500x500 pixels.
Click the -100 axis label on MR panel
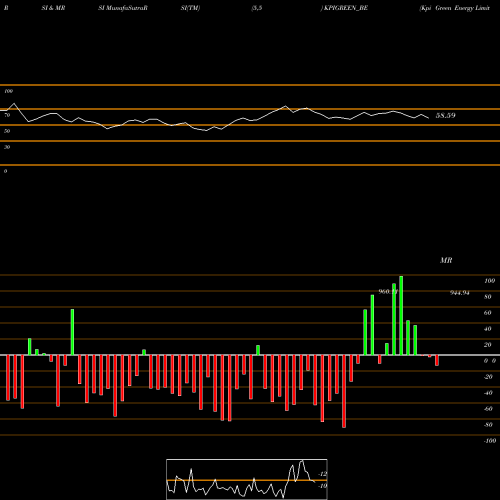click(490, 441)
